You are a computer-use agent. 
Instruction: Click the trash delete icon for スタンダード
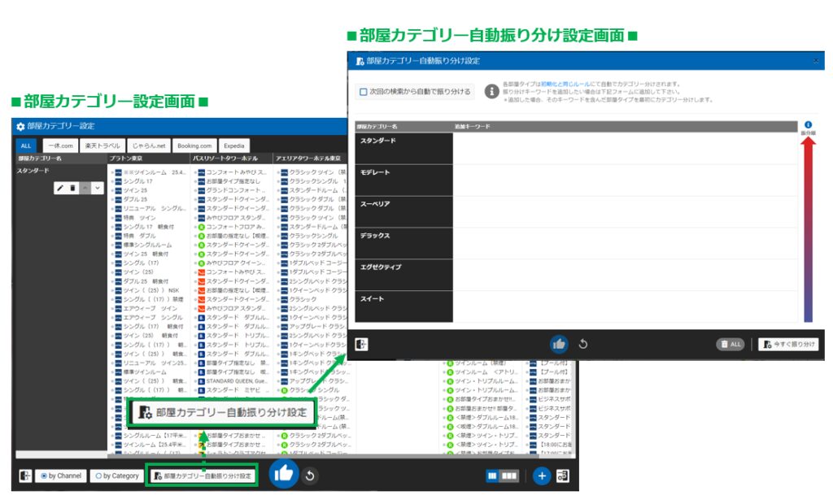coord(72,188)
